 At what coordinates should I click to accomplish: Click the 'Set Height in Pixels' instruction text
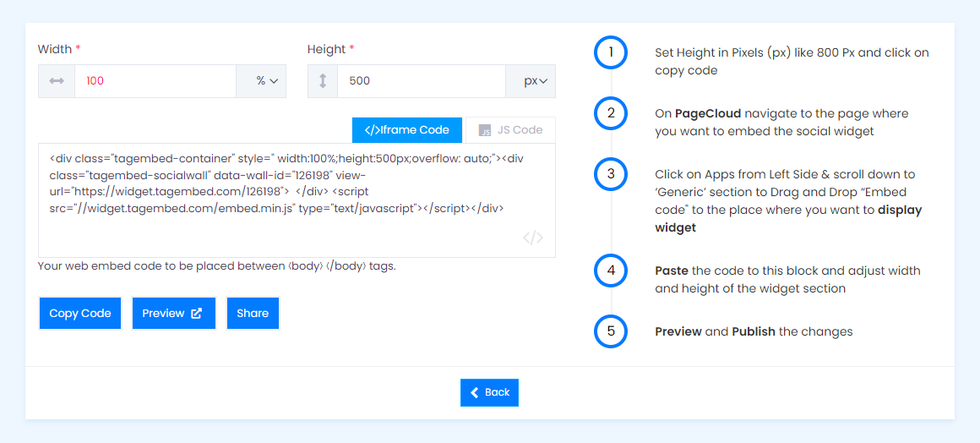(x=792, y=62)
